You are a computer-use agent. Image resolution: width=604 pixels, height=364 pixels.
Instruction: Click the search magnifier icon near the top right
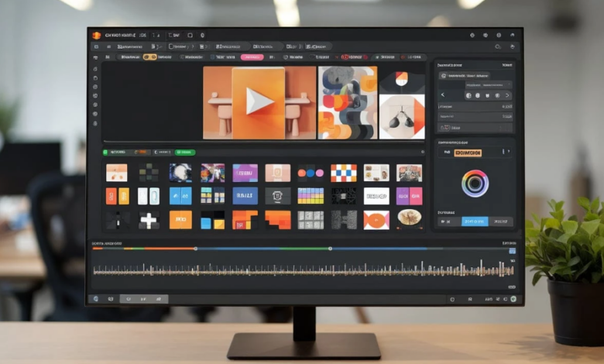pos(498,46)
